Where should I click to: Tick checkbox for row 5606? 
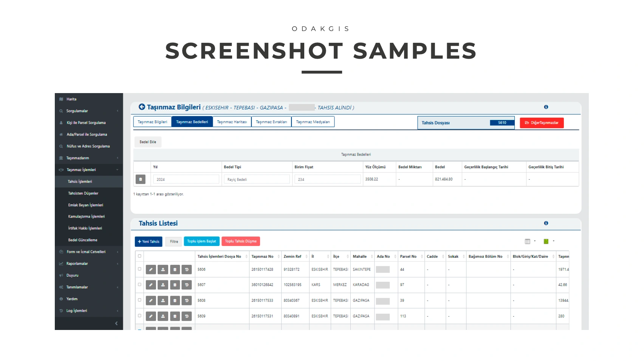pos(139,269)
